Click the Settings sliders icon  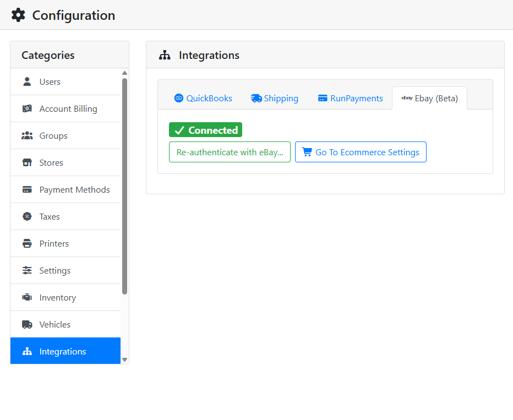[27, 270]
